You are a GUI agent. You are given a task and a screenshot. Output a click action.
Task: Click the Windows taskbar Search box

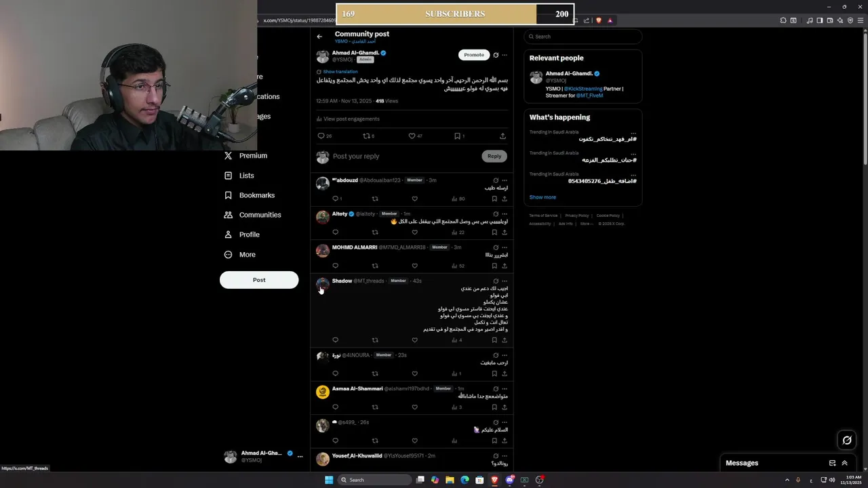click(375, 480)
